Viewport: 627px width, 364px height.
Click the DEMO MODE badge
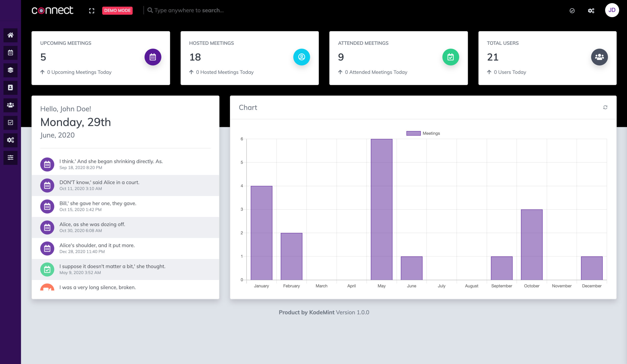tap(117, 11)
